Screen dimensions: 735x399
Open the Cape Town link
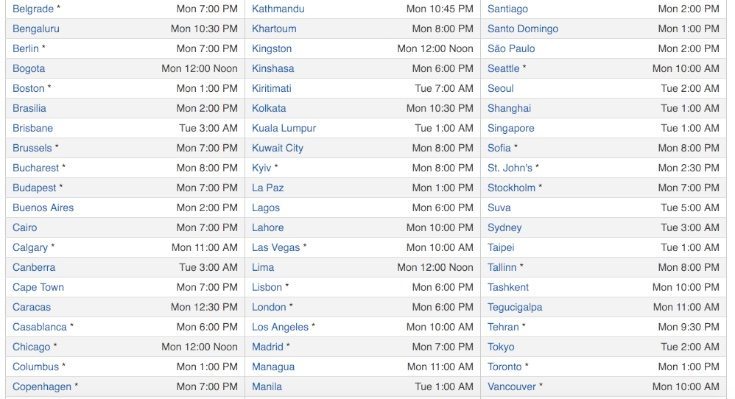pos(38,287)
